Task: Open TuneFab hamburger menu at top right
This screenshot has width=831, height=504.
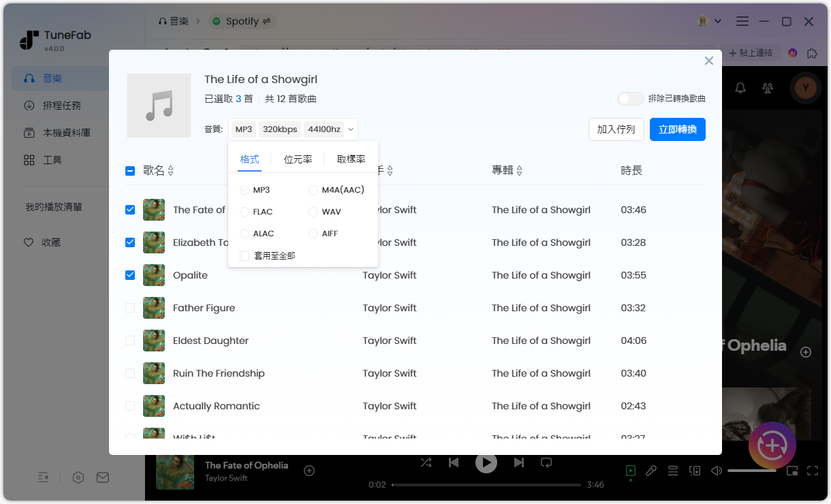Action: 742,21
